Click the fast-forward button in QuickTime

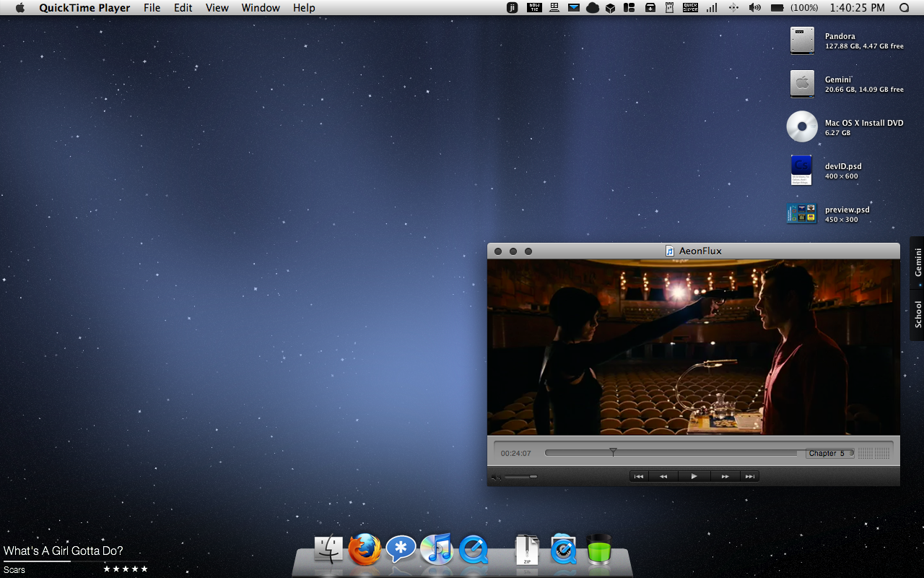[x=725, y=476]
